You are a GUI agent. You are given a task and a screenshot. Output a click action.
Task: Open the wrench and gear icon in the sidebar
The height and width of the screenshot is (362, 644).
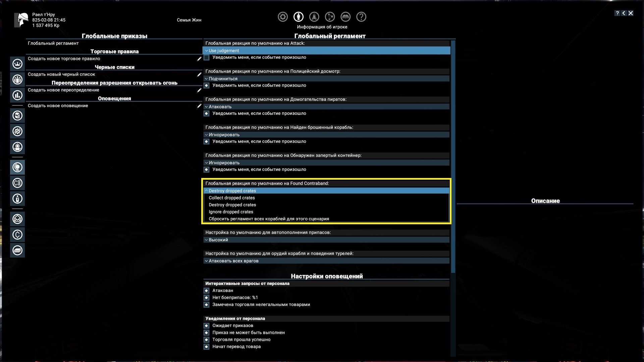click(x=17, y=131)
